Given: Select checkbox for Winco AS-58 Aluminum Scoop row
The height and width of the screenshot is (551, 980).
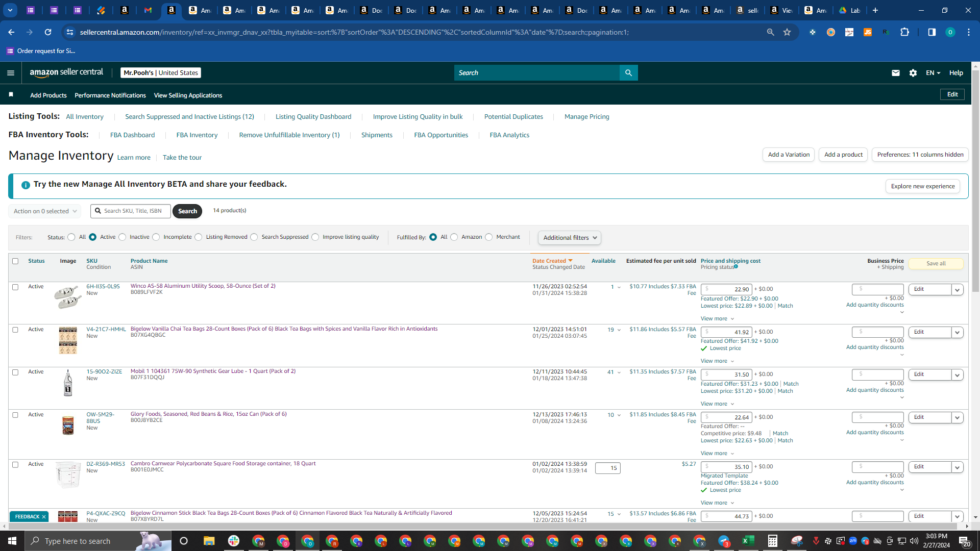Looking at the screenshot, I should (15, 287).
